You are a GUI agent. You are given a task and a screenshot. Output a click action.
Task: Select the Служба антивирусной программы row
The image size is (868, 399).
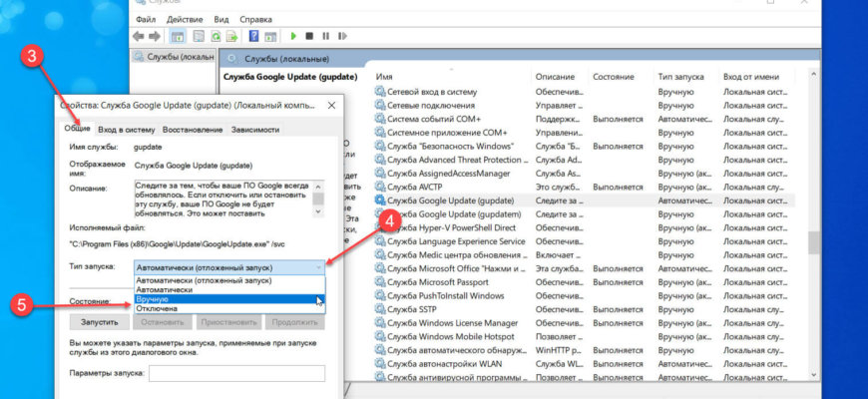584,377
